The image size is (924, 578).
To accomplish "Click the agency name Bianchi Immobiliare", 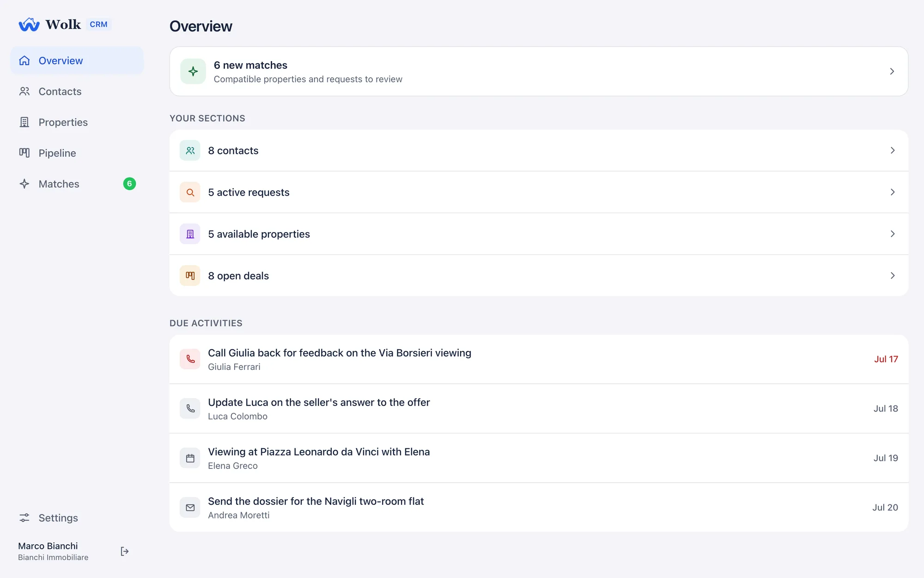I will [53, 558].
